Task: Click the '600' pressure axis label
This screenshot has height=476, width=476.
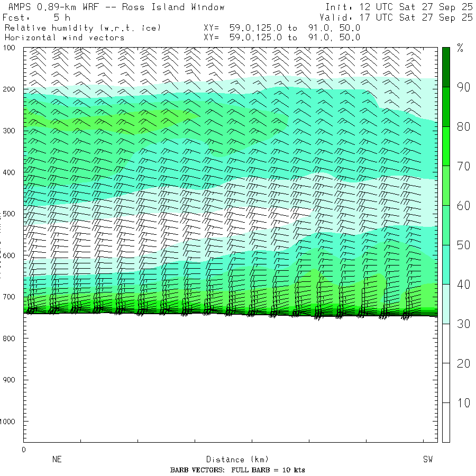Action: (x=9, y=255)
